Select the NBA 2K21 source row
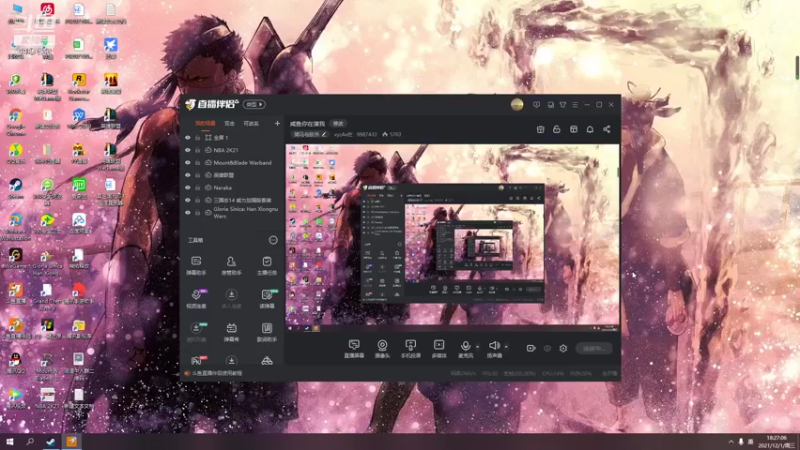Image resolution: width=800 pixels, height=450 pixels. pyautogui.click(x=232, y=150)
